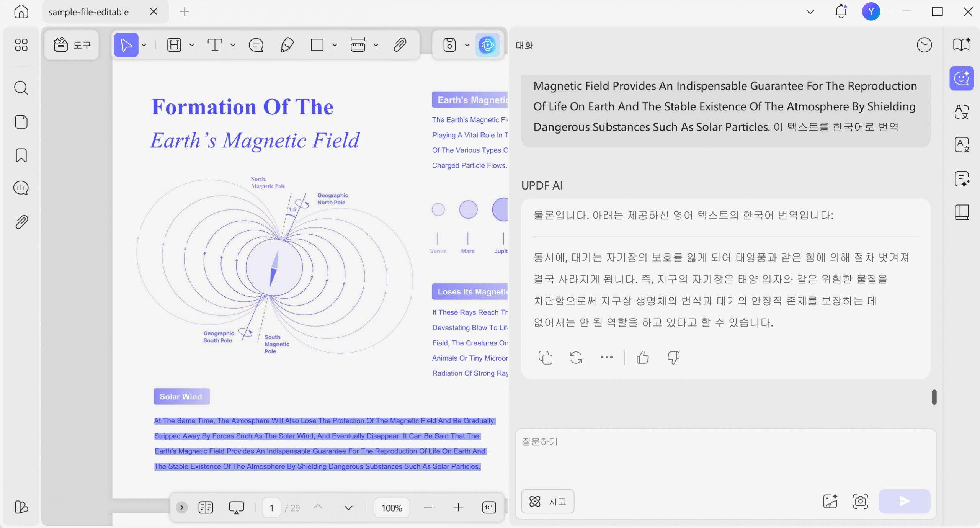Expand the shape tool dropdown arrow
Image resolution: width=980 pixels, height=528 pixels.
(335, 45)
